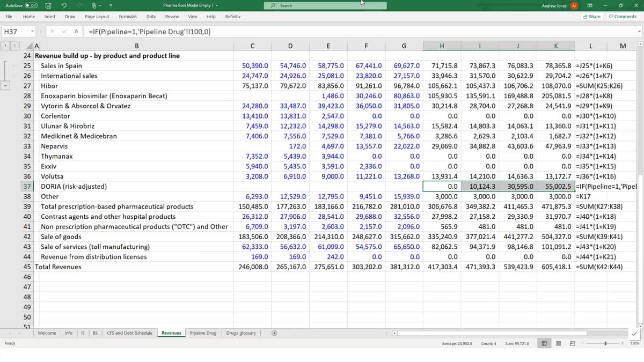The height and width of the screenshot is (362, 644).
Task: Click the cell containing 55,002.5
Action: pyautogui.click(x=555, y=187)
